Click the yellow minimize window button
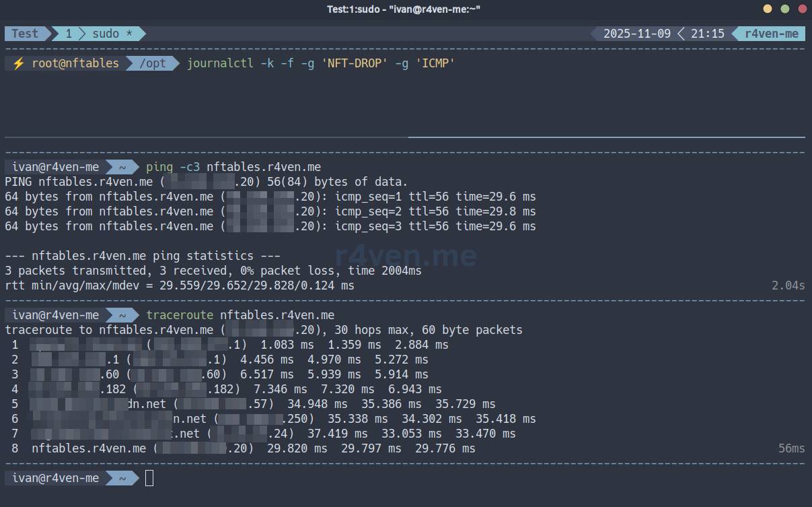This screenshot has width=812, height=507. pyautogui.click(x=768, y=9)
